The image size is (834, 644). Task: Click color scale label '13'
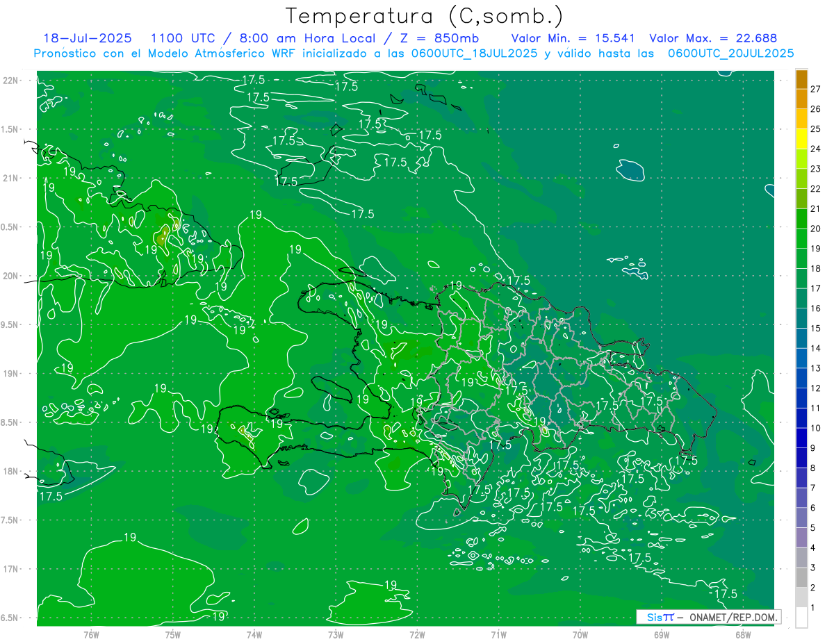pos(815,368)
